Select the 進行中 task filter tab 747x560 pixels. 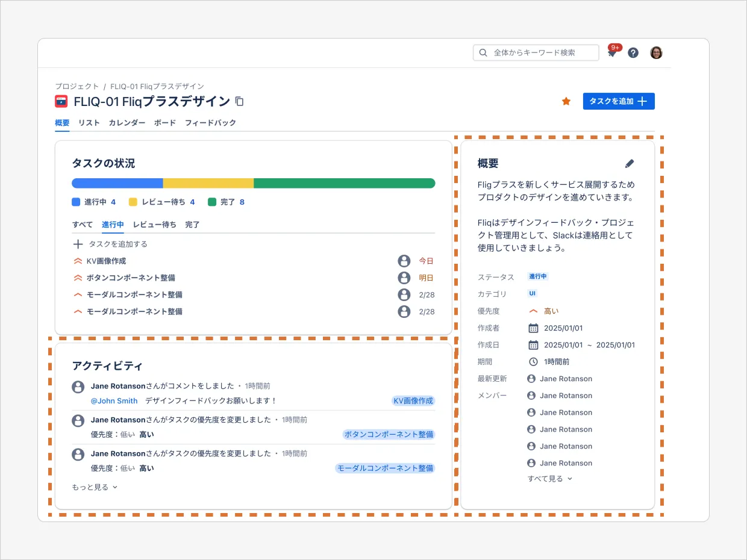[113, 225]
